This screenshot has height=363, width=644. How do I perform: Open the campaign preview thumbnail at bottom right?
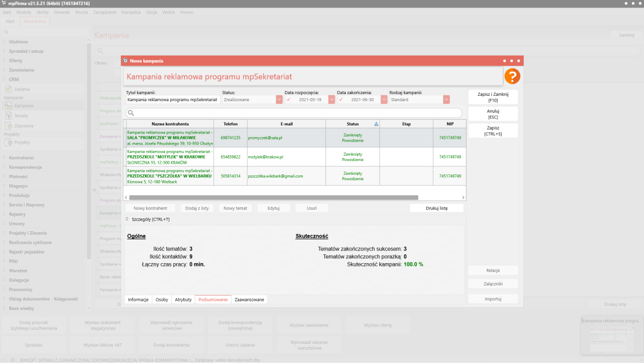pyautogui.click(x=612, y=336)
